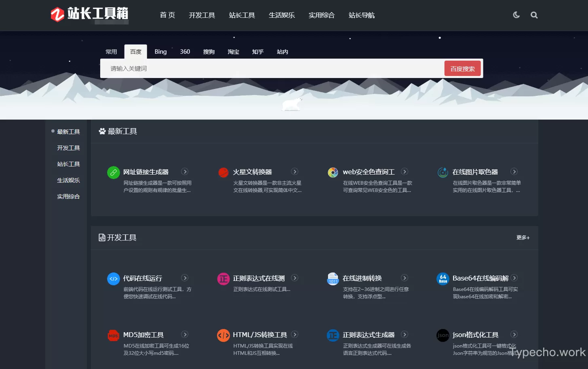Open the Base64在线编码解 tool icon

click(x=443, y=278)
